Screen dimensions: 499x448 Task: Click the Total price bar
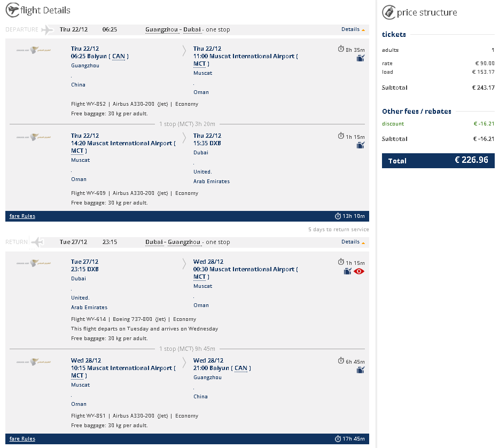click(x=438, y=161)
